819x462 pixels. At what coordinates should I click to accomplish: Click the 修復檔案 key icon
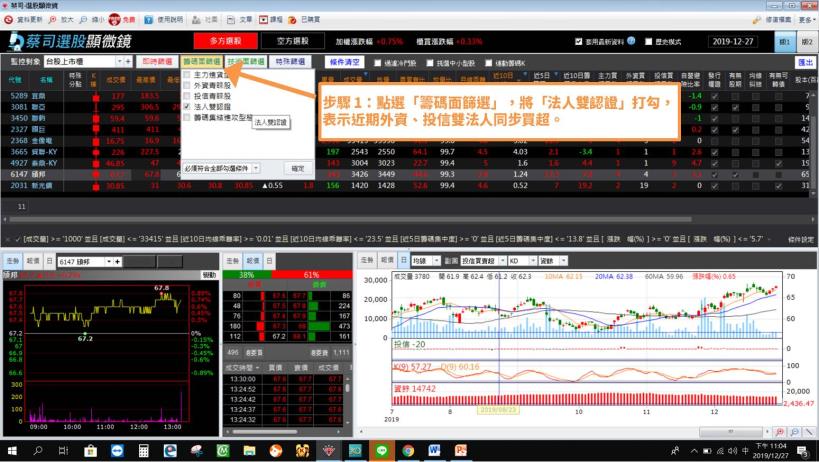pyautogui.click(x=756, y=20)
